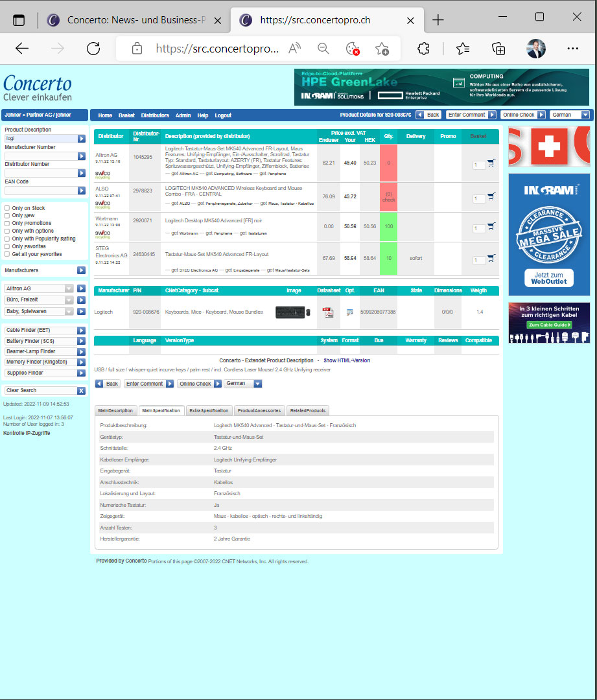Click the keyboard product image thumbnail
The width and height of the screenshot is (597, 700).
click(292, 312)
